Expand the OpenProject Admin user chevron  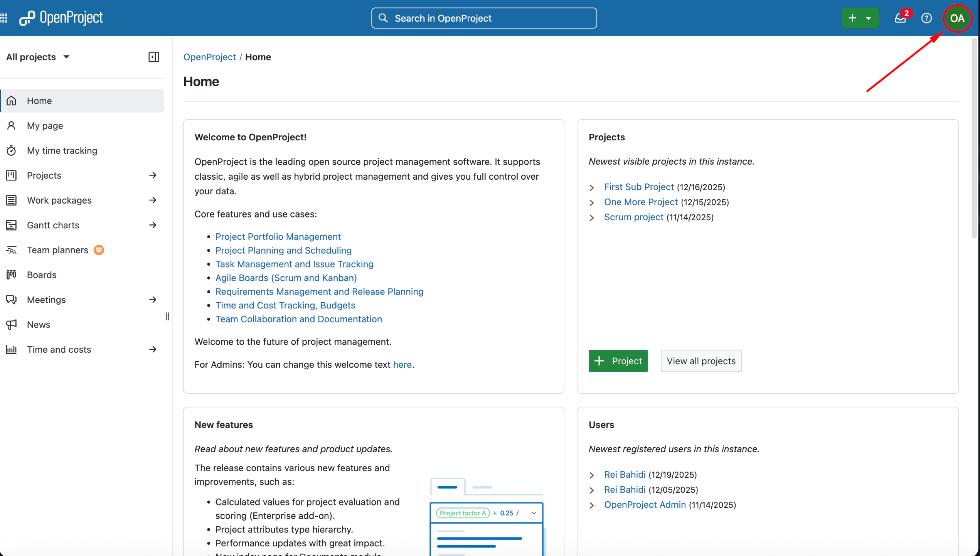pos(592,505)
